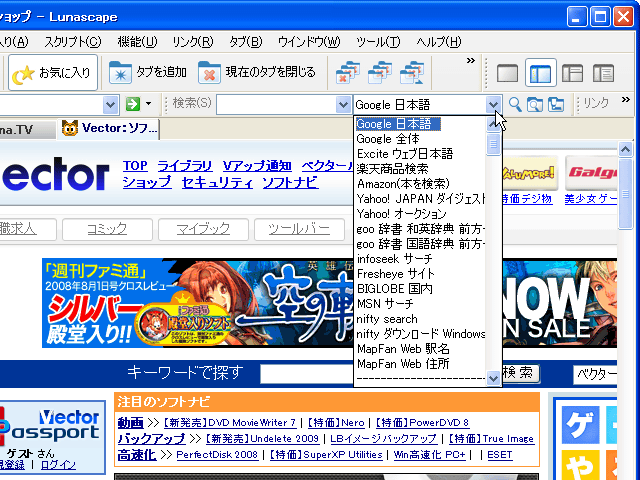Select goo 辞書 和英辞典 entry
640x480 pixels.
pos(420,229)
